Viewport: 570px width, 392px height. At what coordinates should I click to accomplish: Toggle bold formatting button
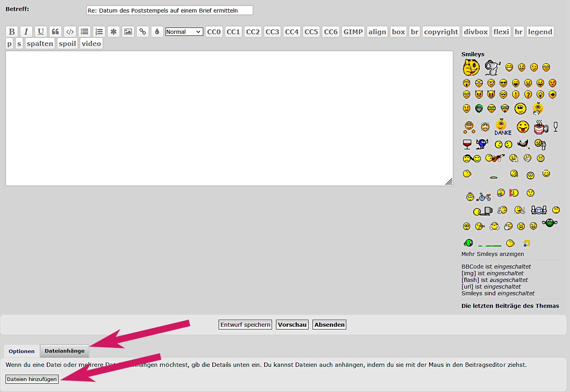tap(12, 32)
